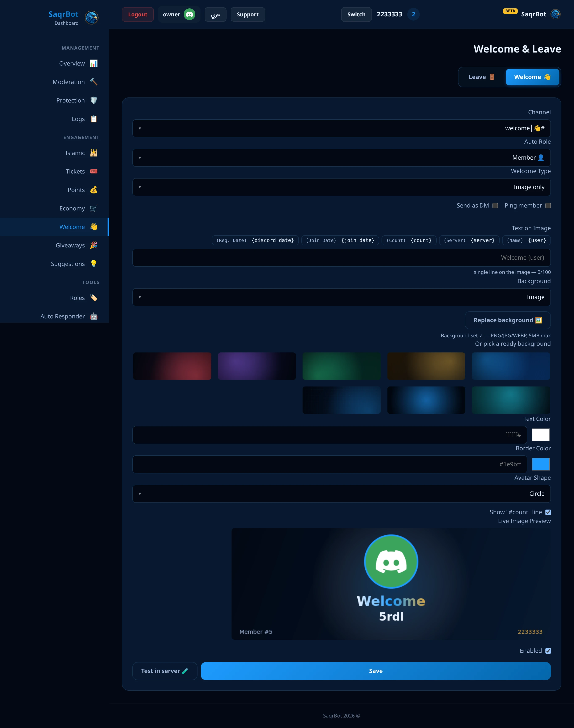Uncheck the Show "#count" line checkbox
Image resolution: width=574 pixels, height=728 pixels.
[x=548, y=512]
